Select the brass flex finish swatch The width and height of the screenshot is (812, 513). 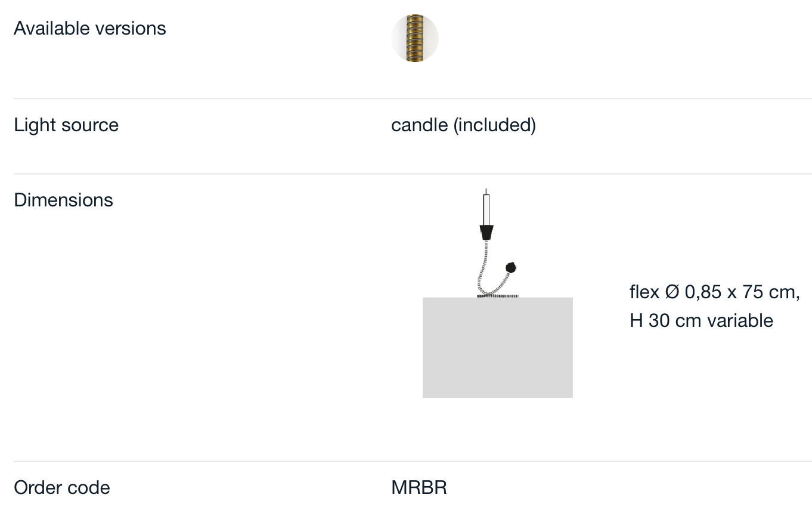tap(415, 39)
